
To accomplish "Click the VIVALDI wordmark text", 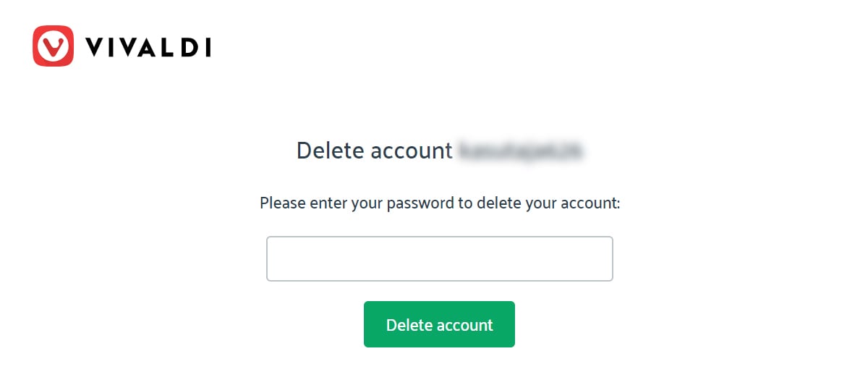I will click(148, 47).
